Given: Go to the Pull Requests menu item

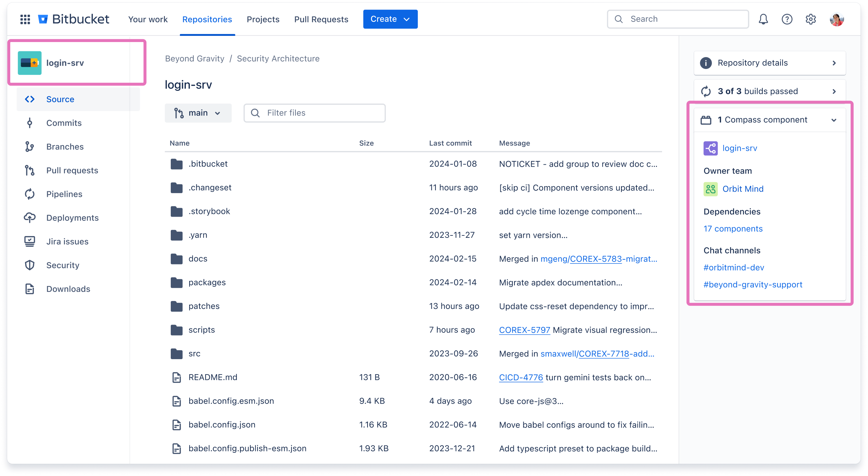Looking at the screenshot, I should pyautogui.click(x=321, y=19).
